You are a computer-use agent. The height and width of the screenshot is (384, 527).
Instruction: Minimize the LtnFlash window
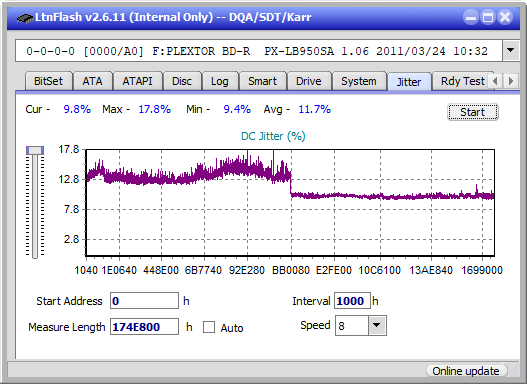(471, 17)
